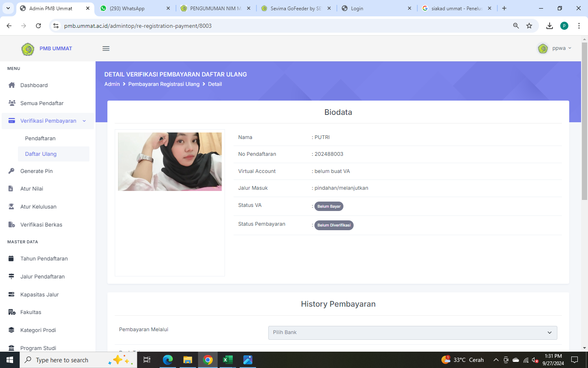Screen dimensions: 588x368
Task: Click the Verifikasi Berkas file icon
Action: pos(11,224)
